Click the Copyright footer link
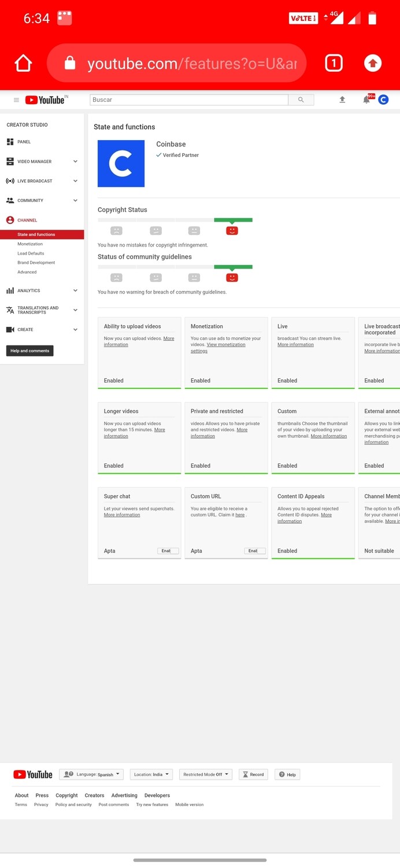Image resolution: width=400 pixels, height=868 pixels. (x=66, y=796)
